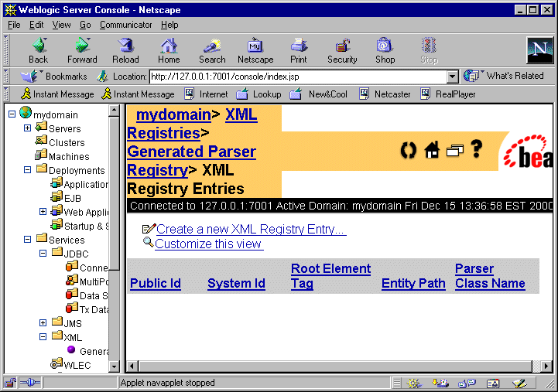This screenshot has width=558, height=392.
Task: Sort by Public Id column header
Action: coord(156,283)
